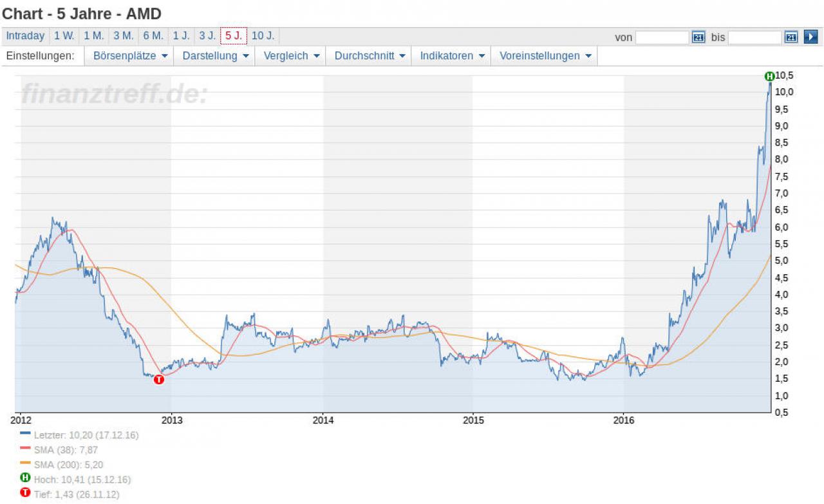824x504 pixels.
Task: Open the 'von' date calendar picker icon
Action: point(698,37)
